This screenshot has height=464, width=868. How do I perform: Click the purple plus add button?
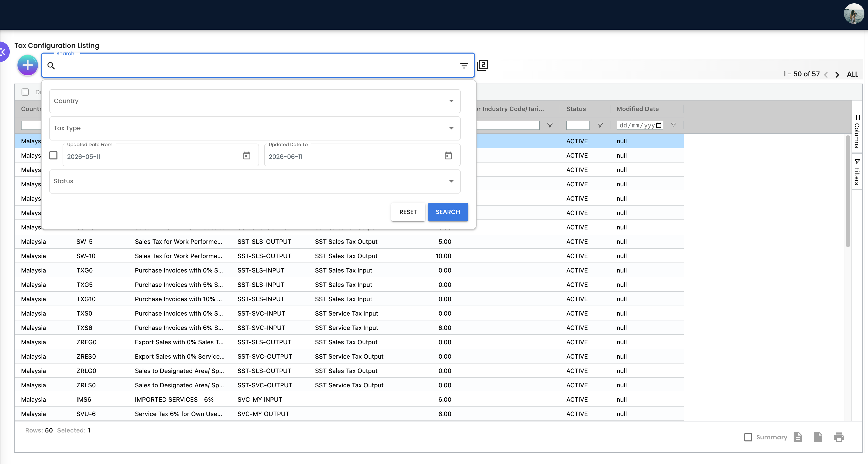28,65
